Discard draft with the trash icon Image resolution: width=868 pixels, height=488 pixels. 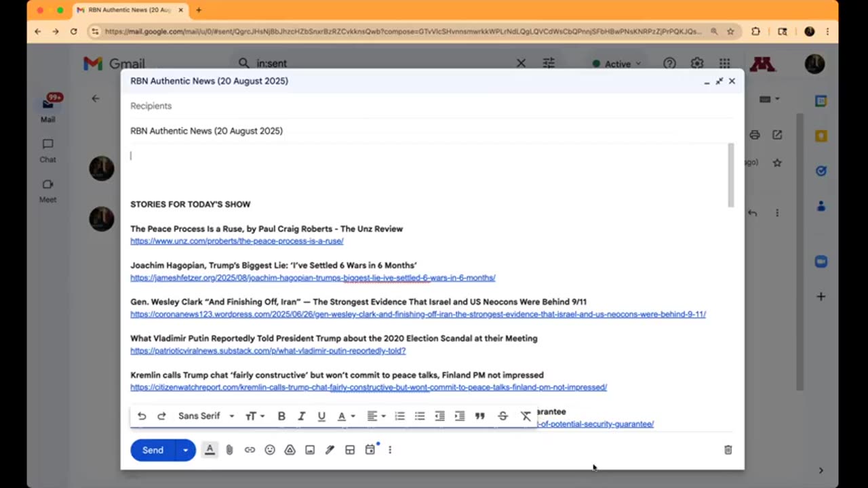[x=728, y=450]
